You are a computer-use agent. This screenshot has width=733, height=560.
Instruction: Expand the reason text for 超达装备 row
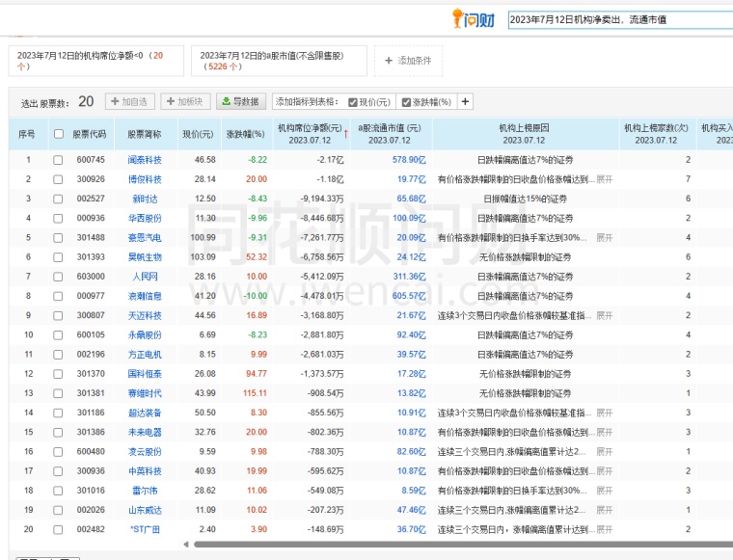tap(605, 413)
